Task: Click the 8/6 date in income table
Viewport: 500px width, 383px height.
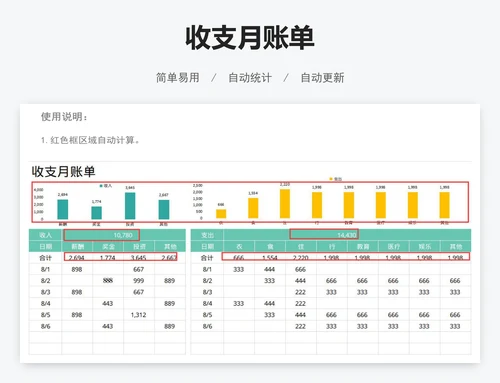Action: (x=45, y=326)
